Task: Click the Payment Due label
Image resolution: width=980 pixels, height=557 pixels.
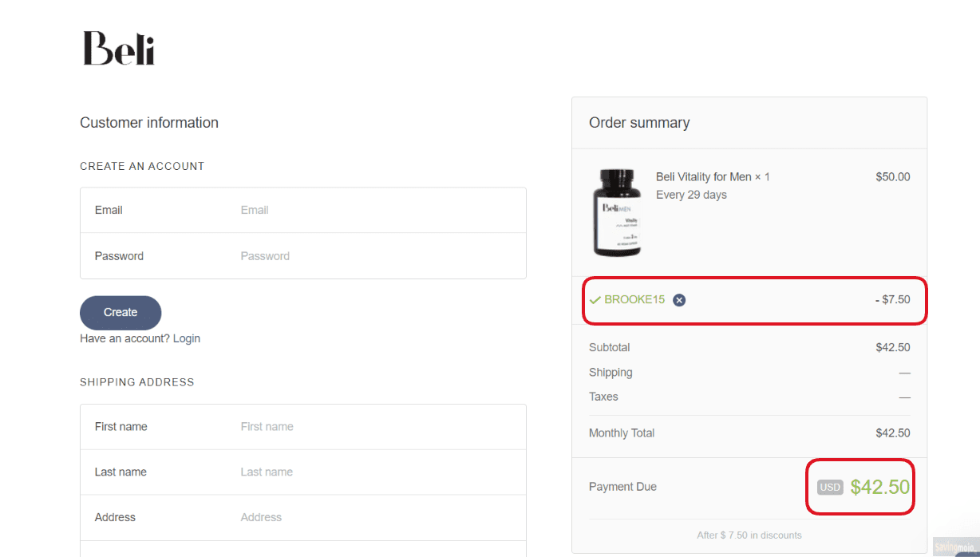Action: (x=622, y=487)
